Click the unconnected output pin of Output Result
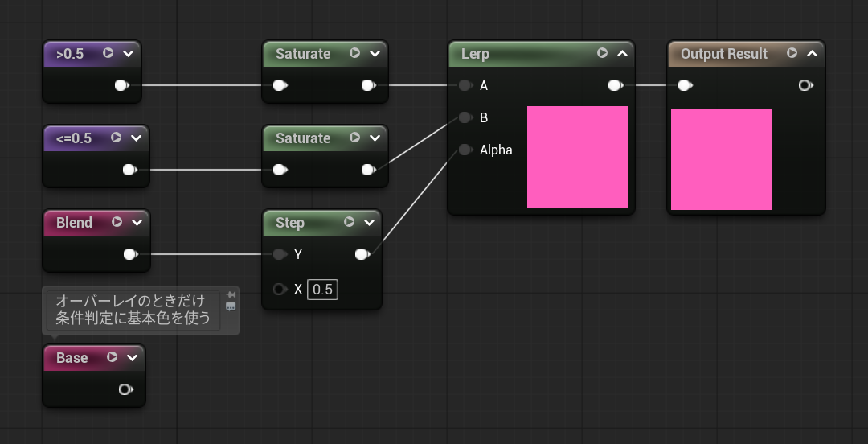 (x=806, y=85)
